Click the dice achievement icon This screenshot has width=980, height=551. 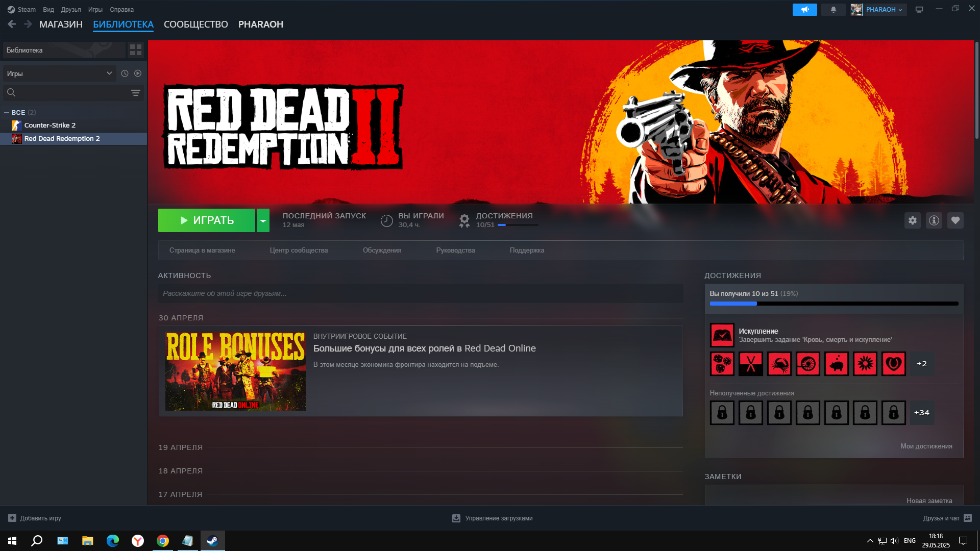pos(722,364)
